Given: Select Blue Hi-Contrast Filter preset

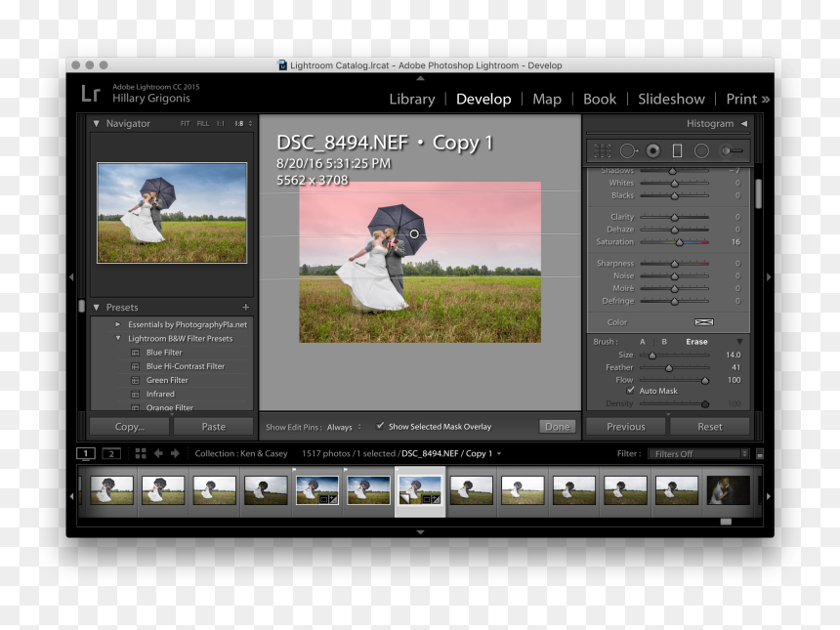Looking at the screenshot, I should (186, 366).
